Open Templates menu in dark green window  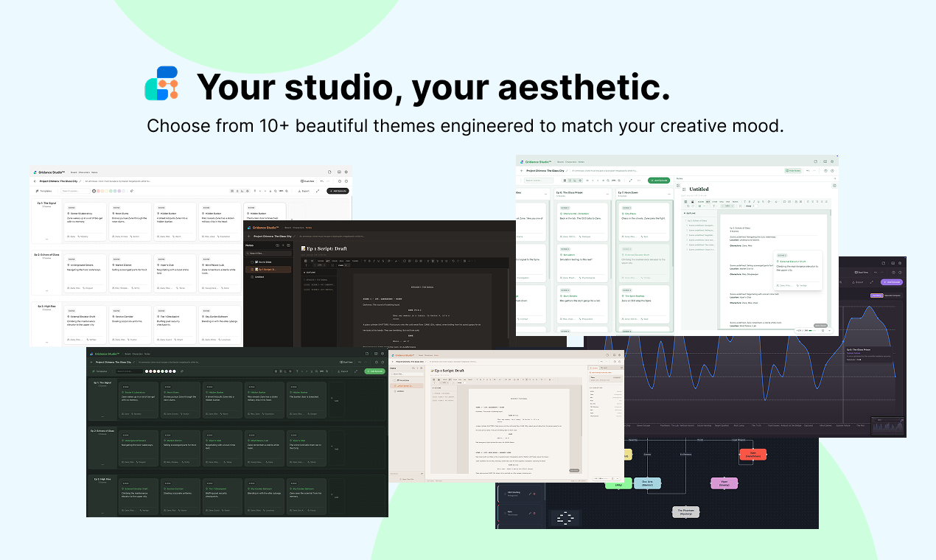(100, 371)
